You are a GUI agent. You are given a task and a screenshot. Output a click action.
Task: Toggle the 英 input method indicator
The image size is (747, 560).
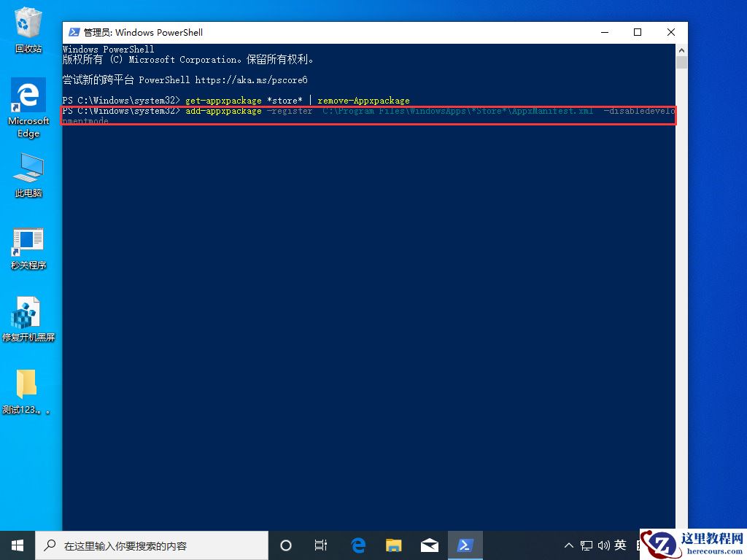click(620, 545)
